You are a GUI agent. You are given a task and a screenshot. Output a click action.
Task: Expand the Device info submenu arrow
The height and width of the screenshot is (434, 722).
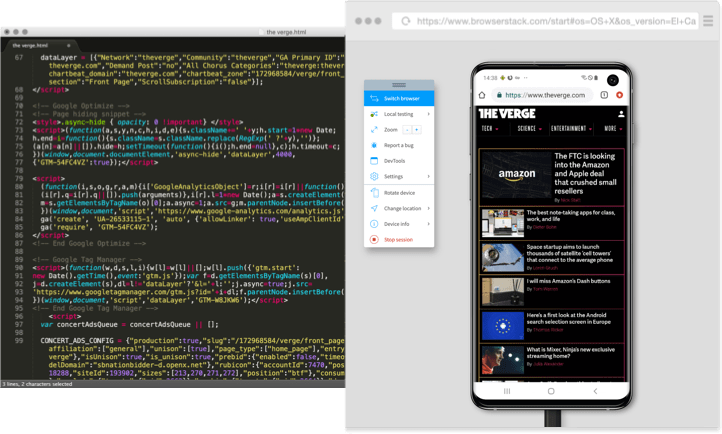[x=428, y=224]
